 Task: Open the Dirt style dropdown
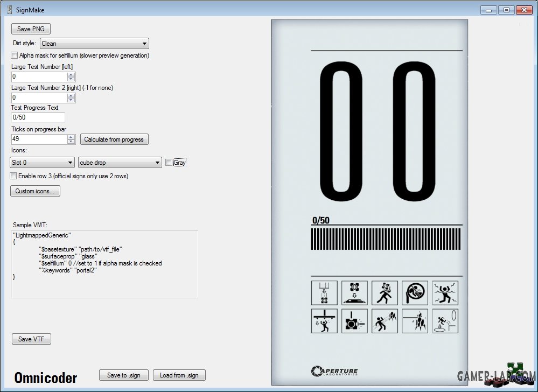[x=94, y=44]
